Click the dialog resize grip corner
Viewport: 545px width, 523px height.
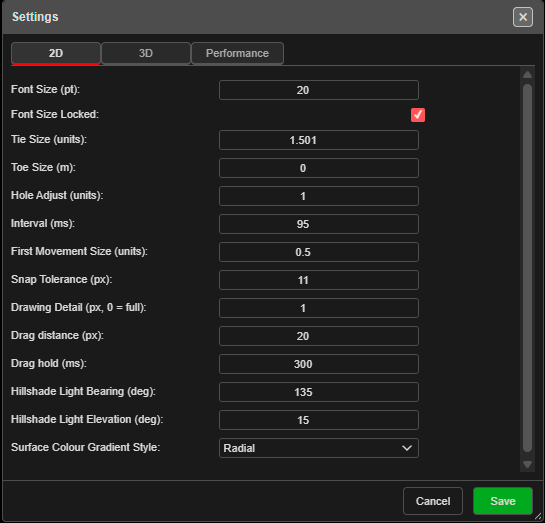click(x=538, y=517)
